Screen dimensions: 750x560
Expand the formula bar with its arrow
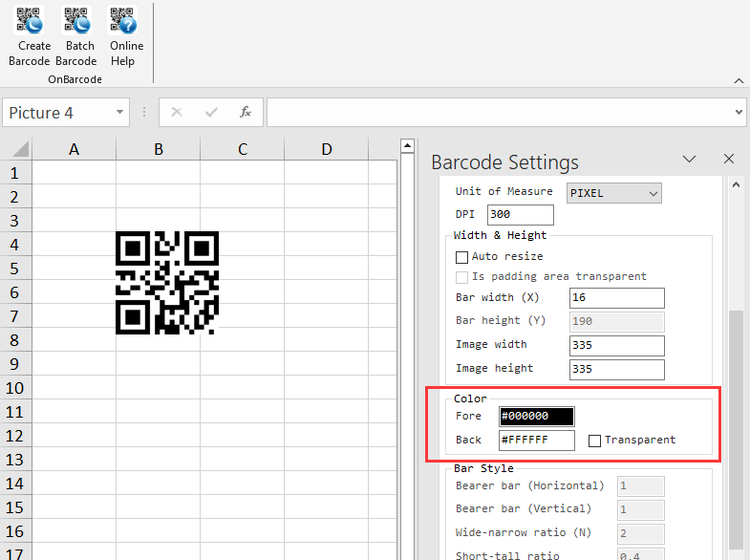coord(739,113)
